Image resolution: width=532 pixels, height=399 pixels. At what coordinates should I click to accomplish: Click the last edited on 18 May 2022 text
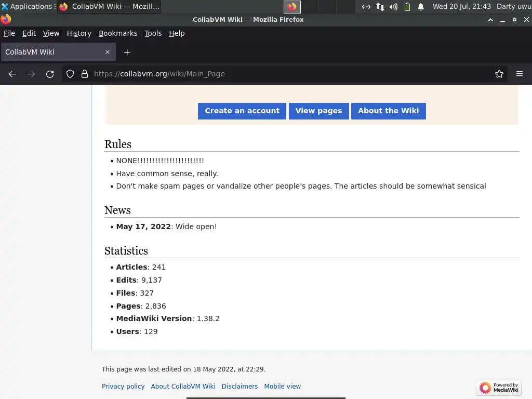point(183,369)
